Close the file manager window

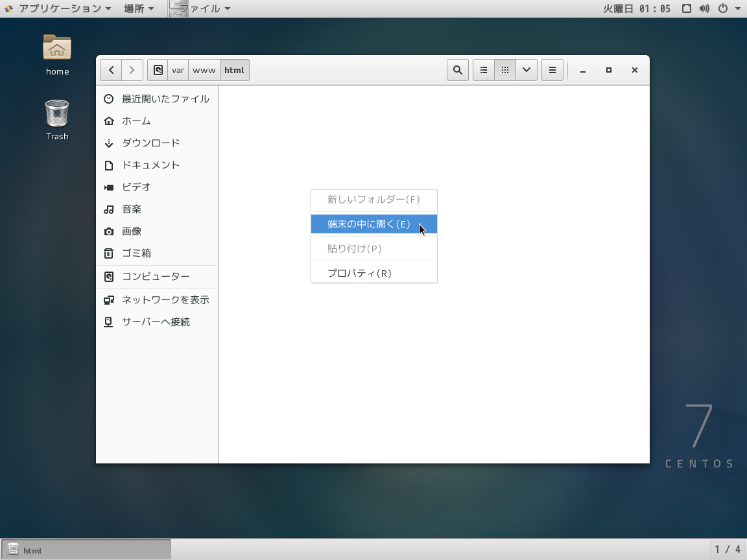tap(635, 70)
